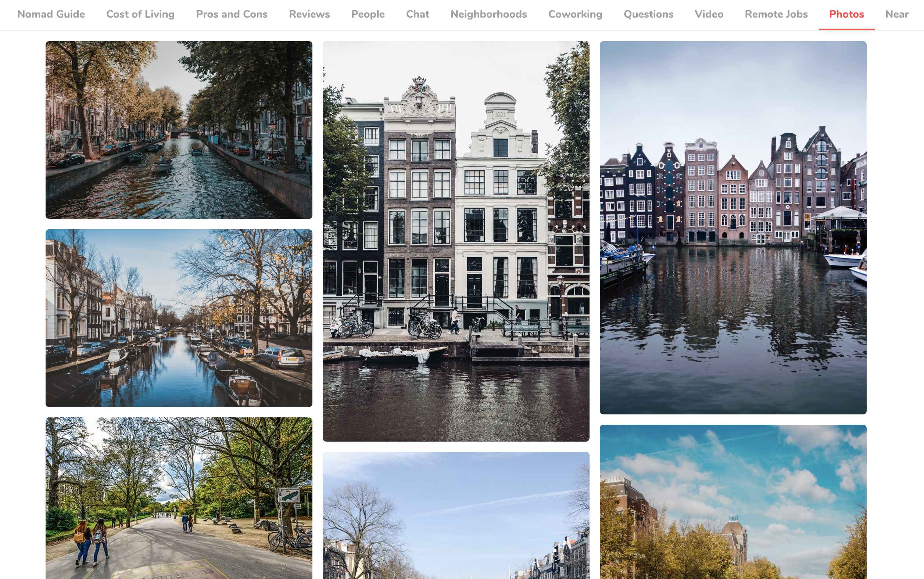Open the Remote Jobs tab

[x=776, y=14]
